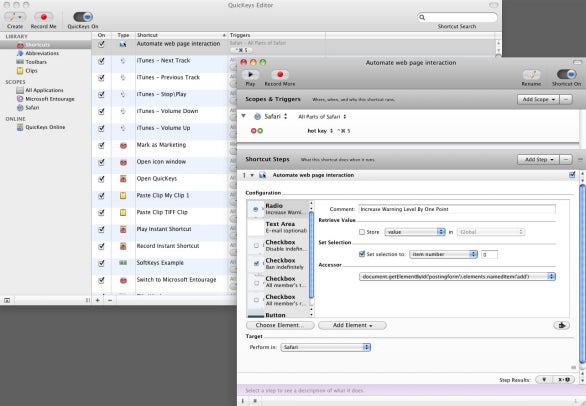Open Toolbars in the Library sidebar

point(36,62)
